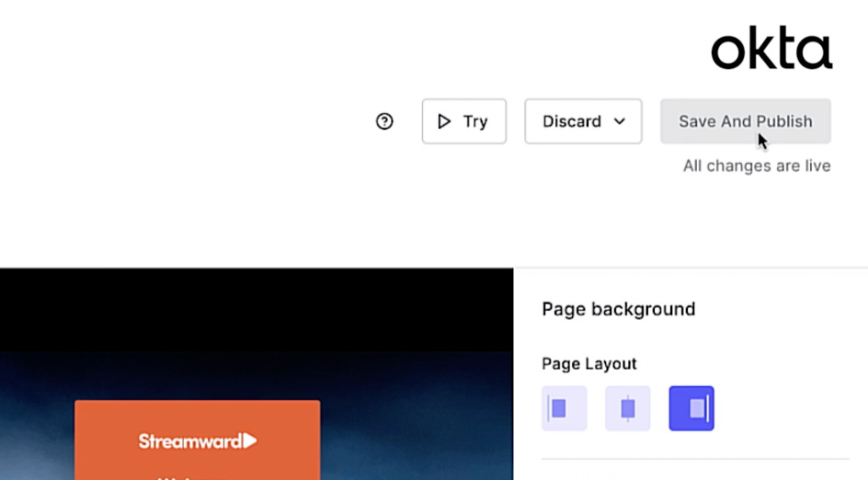The width and height of the screenshot is (868, 480).
Task: Click the Okta logo
Action: [x=771, y=50]
